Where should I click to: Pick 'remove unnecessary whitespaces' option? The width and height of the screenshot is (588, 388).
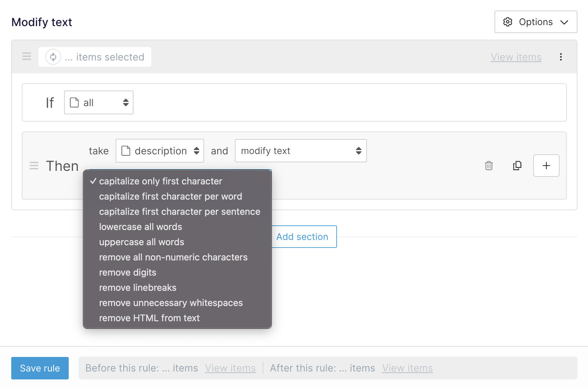click(171, 303)
